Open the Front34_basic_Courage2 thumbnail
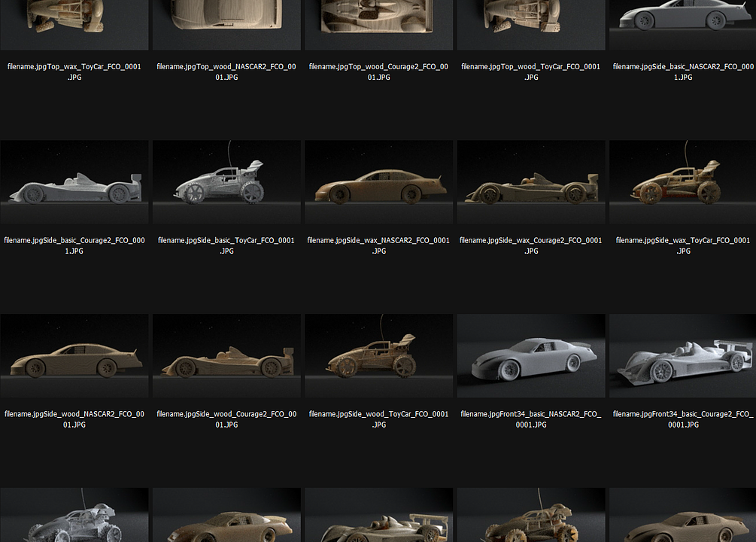 pos(682,355)
